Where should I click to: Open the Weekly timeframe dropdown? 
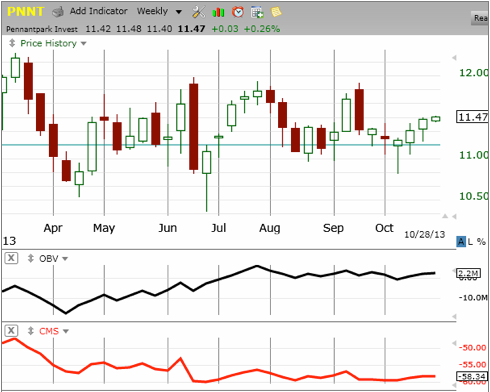[x=159, y=12]
